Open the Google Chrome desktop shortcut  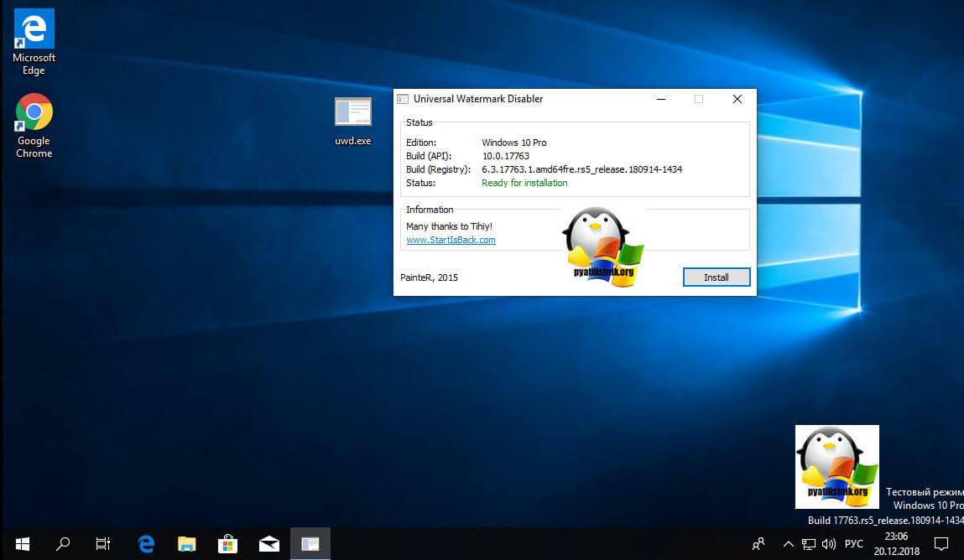point(34,126)
